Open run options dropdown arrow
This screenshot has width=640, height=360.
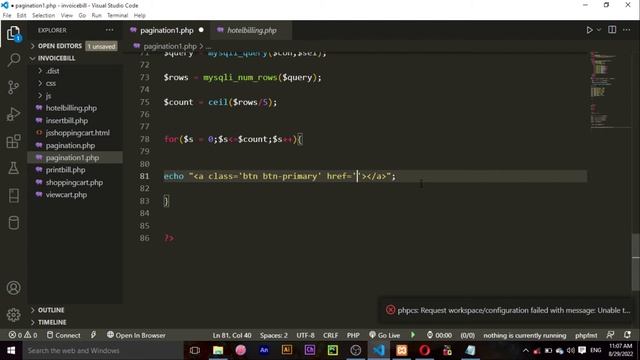coord(599,30)
